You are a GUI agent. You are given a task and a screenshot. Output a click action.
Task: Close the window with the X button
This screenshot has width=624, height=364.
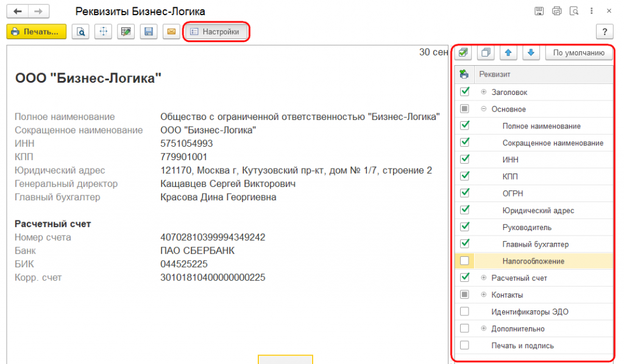tap(609, 11)
